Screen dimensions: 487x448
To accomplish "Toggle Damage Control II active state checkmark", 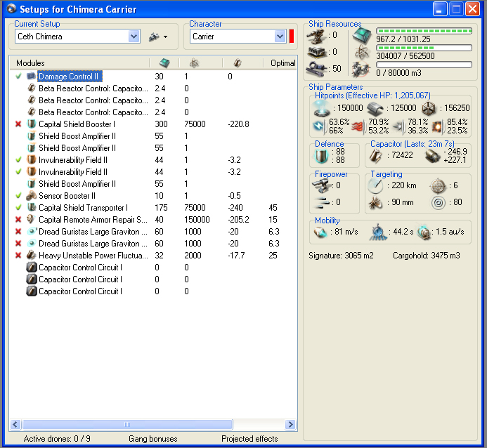I will pyautogui.click(x=18, y=76).
